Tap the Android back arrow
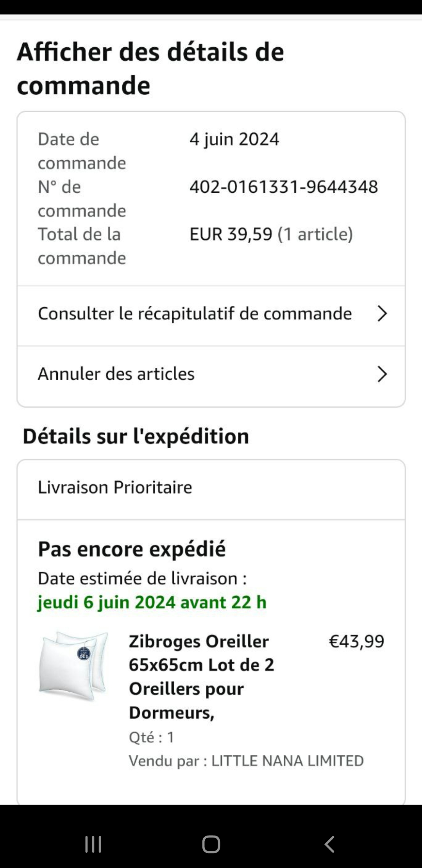422x868 pixels. [x=329, y=844]
